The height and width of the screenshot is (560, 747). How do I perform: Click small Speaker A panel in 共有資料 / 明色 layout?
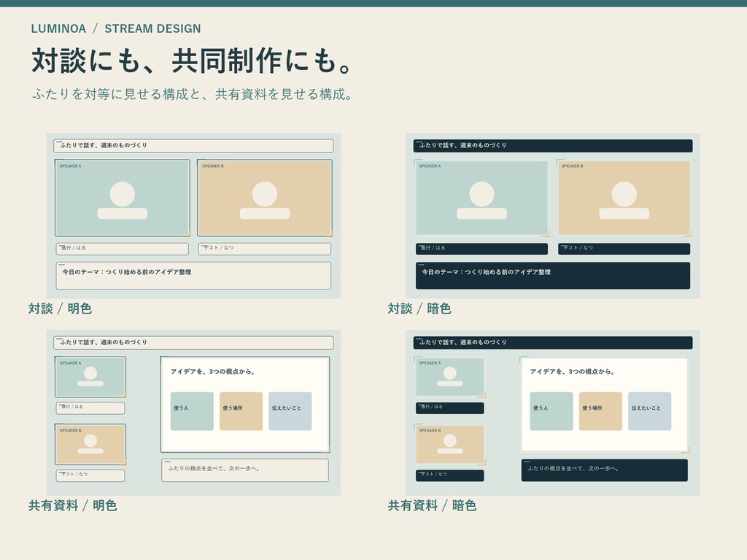[90, 377]
